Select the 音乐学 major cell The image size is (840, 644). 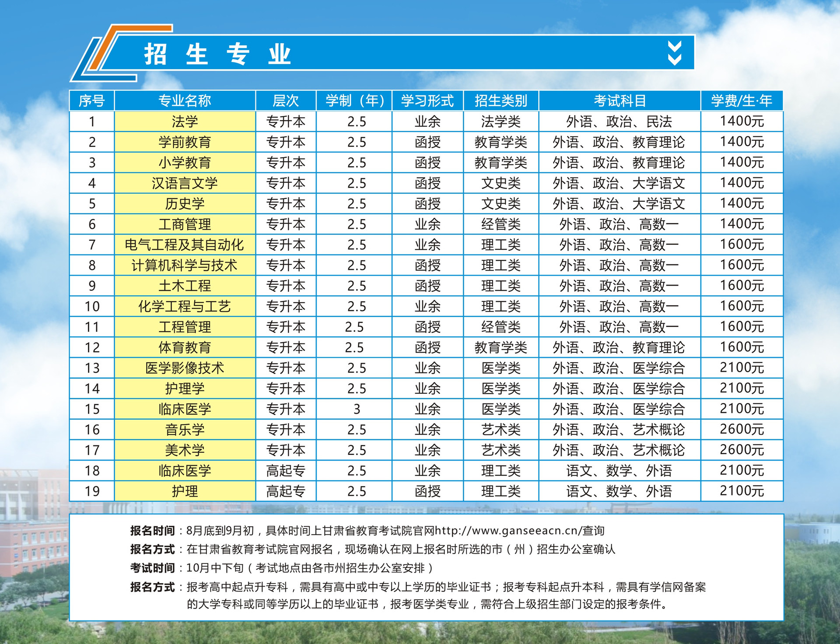[x=185, y=430]
